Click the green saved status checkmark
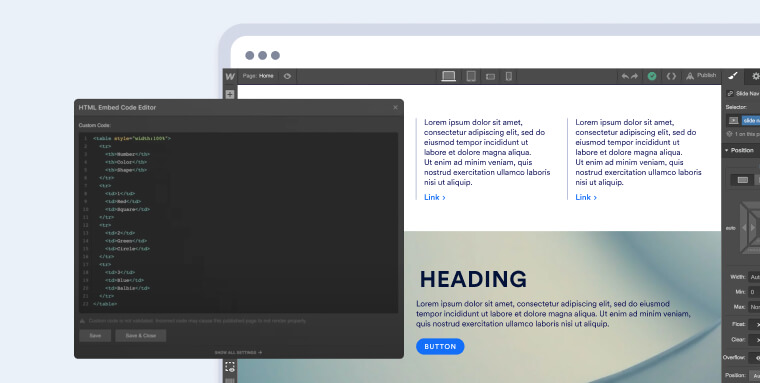The image size is (760, 383). [x=652, y=76]
